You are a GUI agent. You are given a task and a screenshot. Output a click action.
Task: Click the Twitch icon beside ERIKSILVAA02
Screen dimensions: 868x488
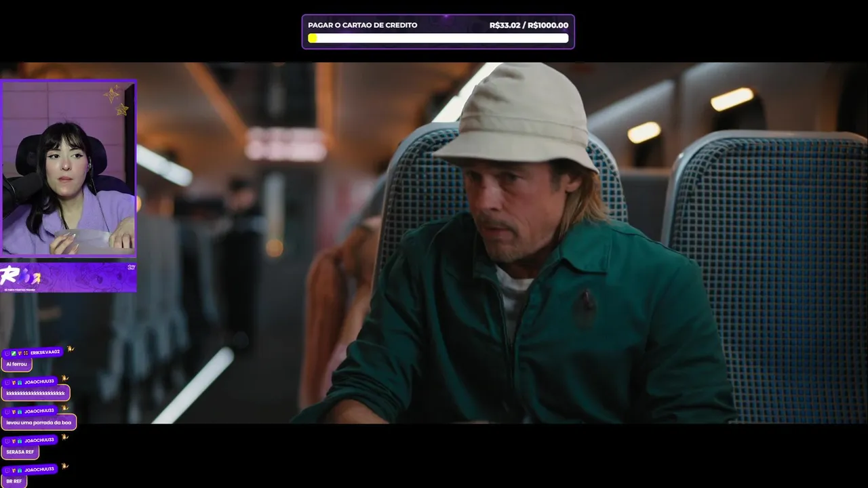7,353
